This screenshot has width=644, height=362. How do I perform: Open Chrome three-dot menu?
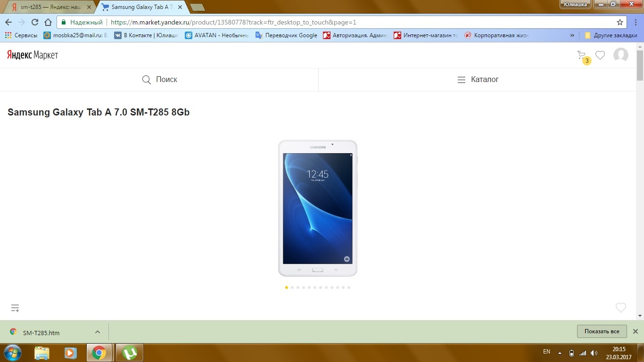(636, 22)
